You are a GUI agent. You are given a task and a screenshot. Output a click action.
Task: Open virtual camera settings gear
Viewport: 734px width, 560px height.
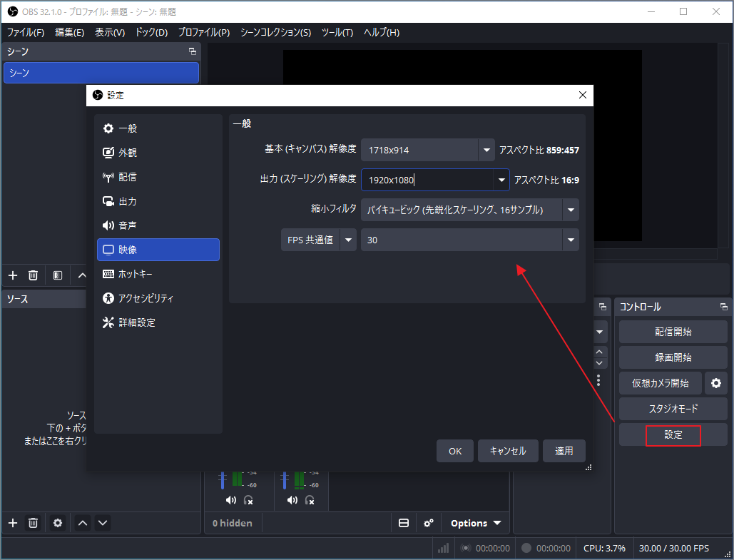click(x=715, y=383)
